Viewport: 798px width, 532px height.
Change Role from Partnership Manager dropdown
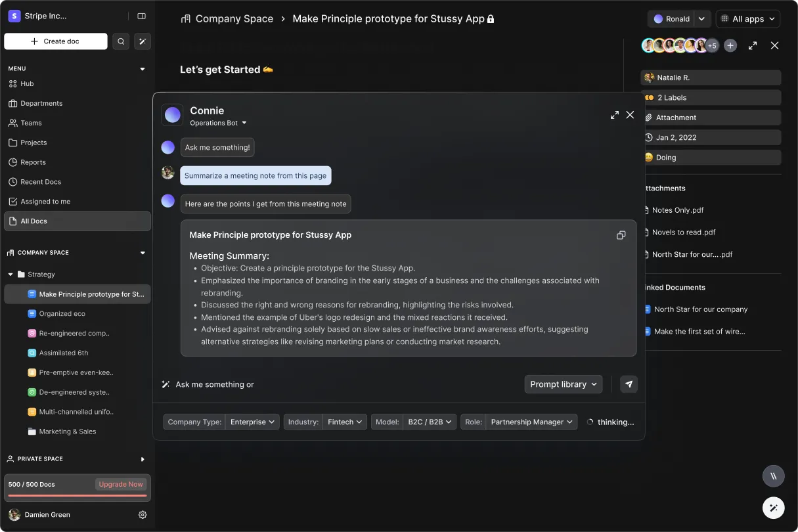tap(531, 422)
